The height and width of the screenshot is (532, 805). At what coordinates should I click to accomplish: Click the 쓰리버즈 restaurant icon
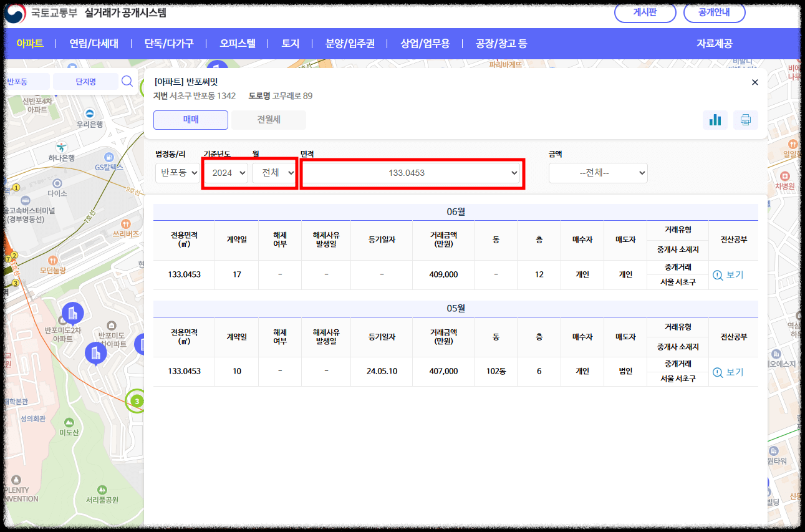[126, 223]
